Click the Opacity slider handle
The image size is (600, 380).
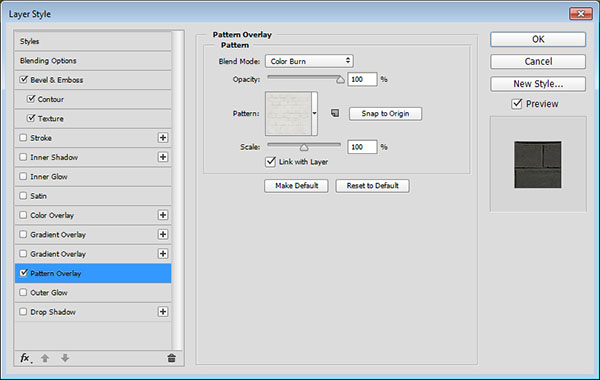(340, 80)
